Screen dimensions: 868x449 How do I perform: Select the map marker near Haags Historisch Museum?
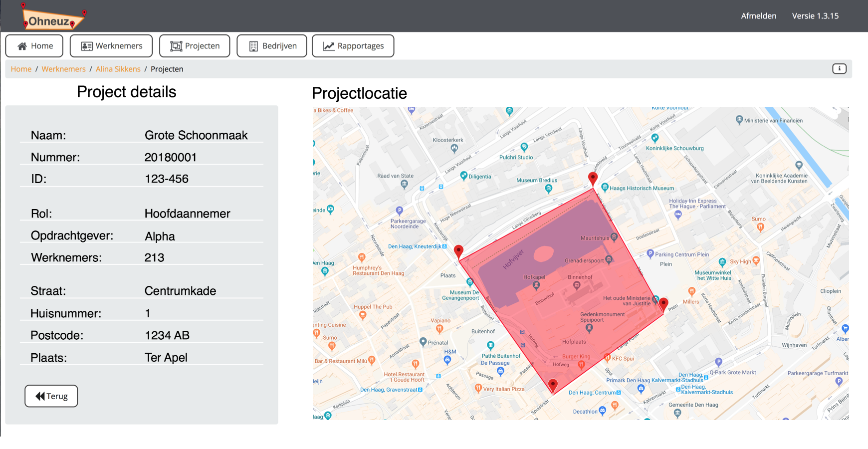[x=593, y=178]
